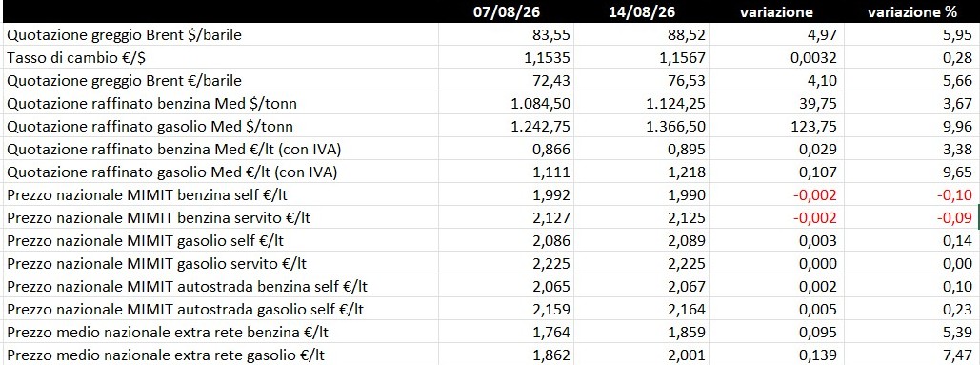Viewport: 980px width, 365px height.
Task: Click the percentage cell 9,96
Action: (911, 126)
